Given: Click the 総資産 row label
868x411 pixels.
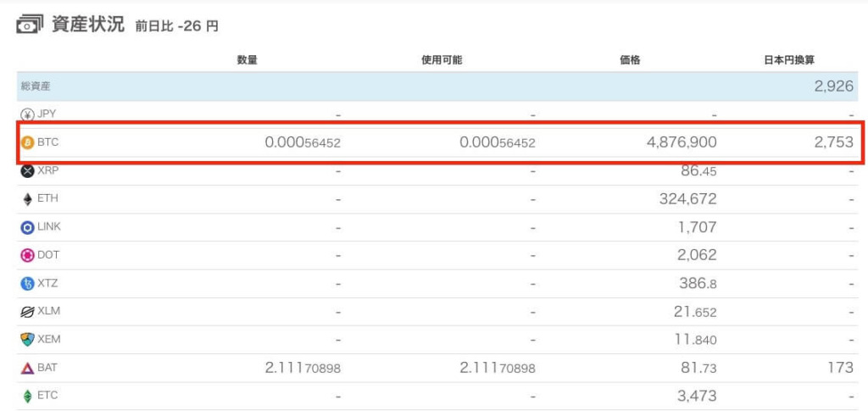Looking at the screenshot, I should click(36, 86).
